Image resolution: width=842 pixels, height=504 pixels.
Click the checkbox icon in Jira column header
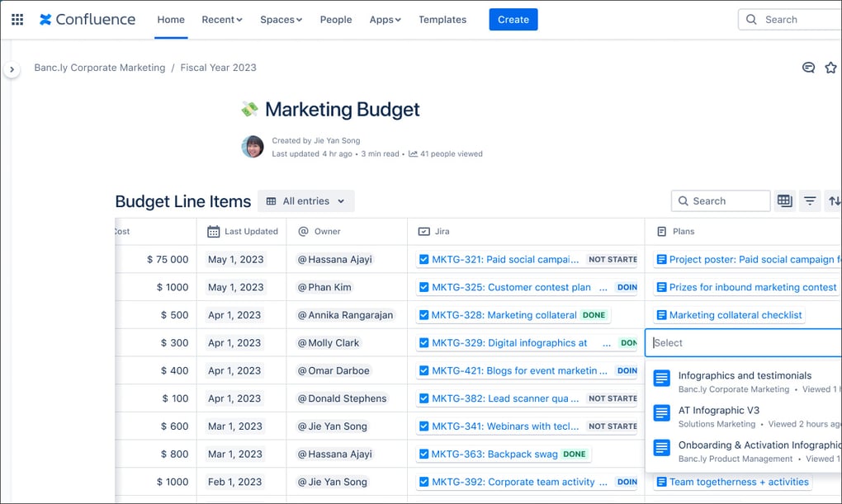(x=423, y=231)
